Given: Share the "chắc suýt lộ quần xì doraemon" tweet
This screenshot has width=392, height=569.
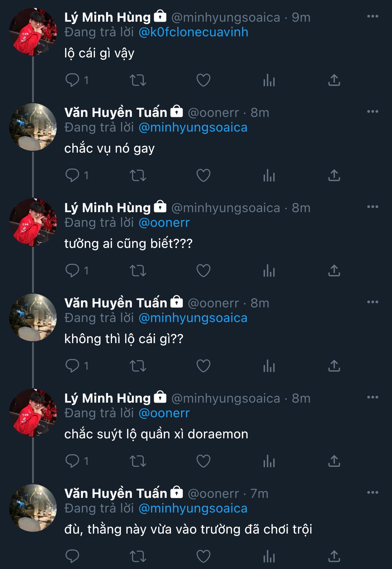Looking at the screenshot, I should point(334,461).
